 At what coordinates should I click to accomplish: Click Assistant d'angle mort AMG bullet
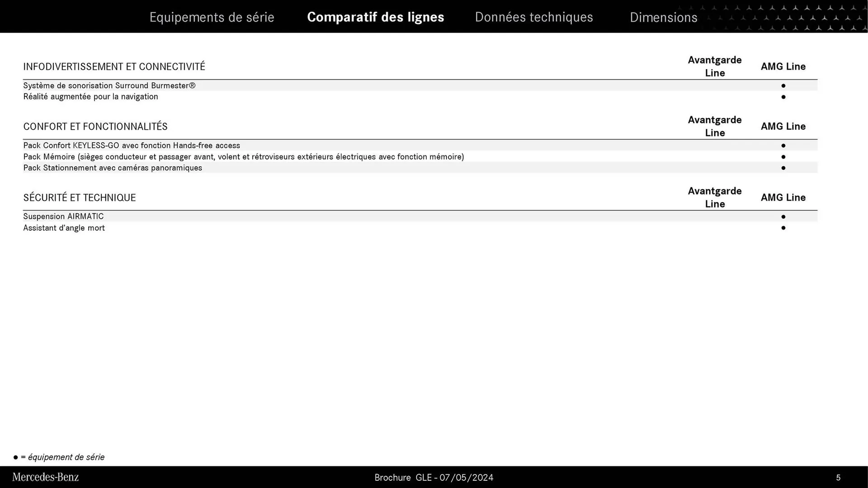[x=783, y=228]
